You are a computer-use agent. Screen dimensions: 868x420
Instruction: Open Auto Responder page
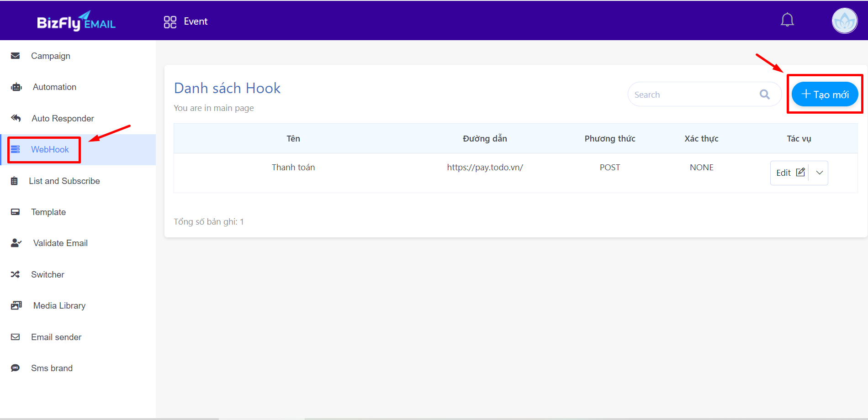click(63, 118)
